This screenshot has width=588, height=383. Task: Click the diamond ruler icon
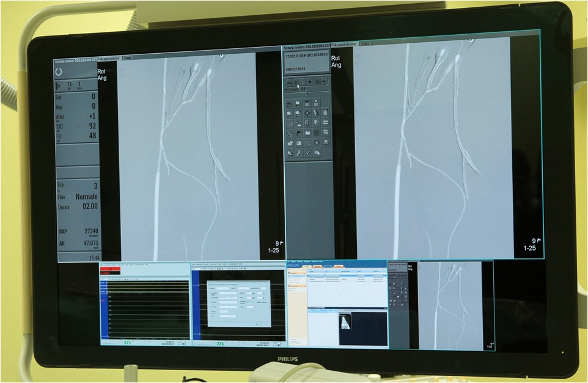(290, 133)
